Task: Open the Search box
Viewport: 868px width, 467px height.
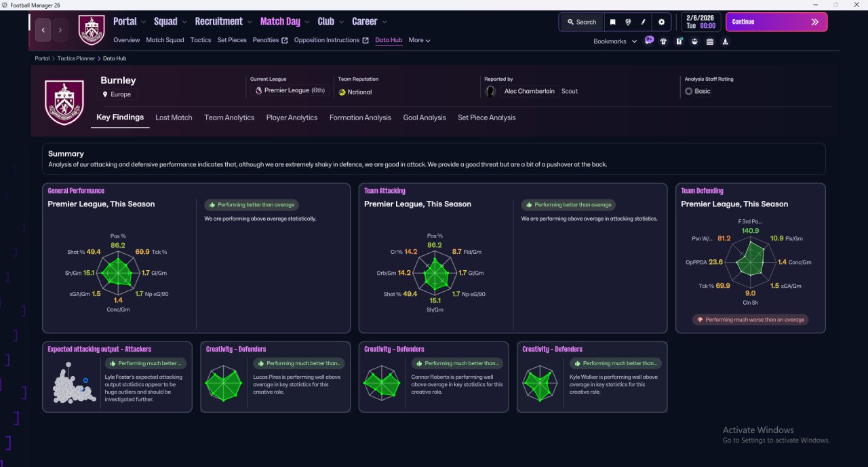Action: [x=581, y=22]
